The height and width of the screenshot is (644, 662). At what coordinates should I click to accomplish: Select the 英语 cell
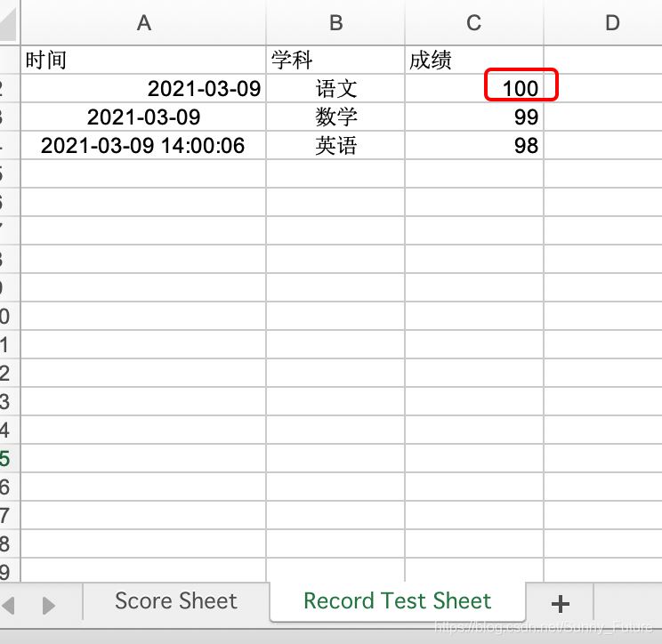pyautogui.click(x=335, y=145)
